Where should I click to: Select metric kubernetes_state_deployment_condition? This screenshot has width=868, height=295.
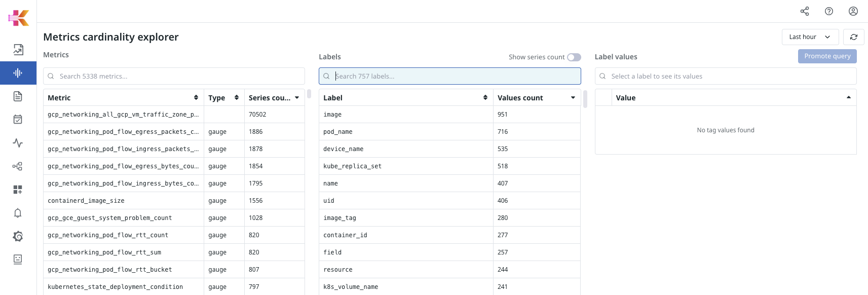click(116, 287)
